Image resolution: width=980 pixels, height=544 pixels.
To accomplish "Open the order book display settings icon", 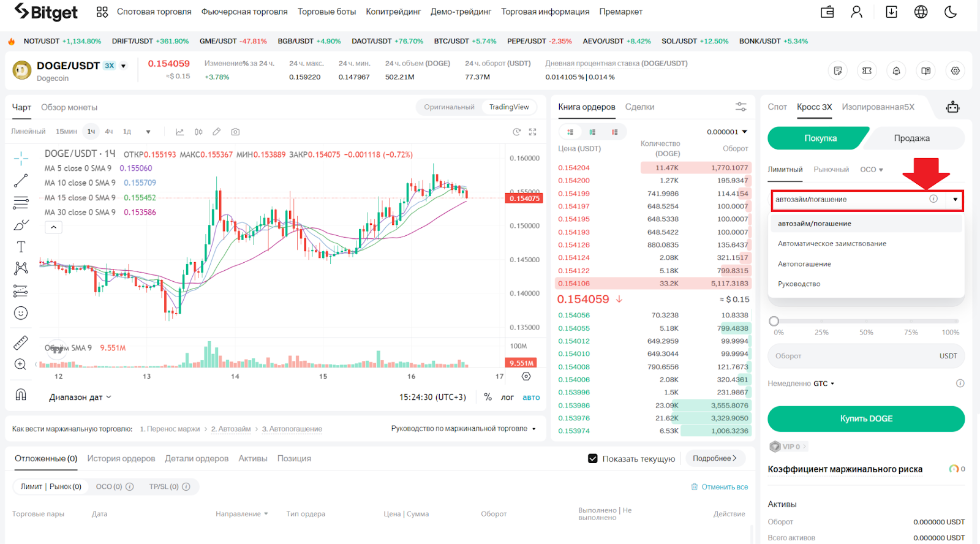I will point(741,107).
